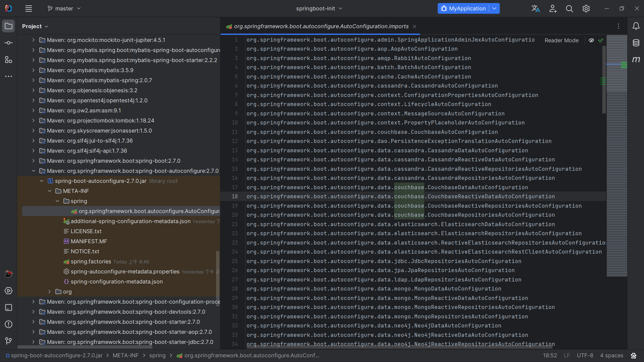Click the status bar paw plugin icon
This screenshot has width=644, height=362.
pyautogui.click(x=634, y=356)
